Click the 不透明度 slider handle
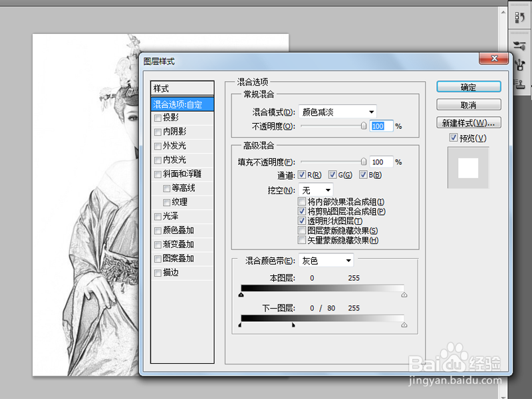532x399 pixels. tap(364, 126)
